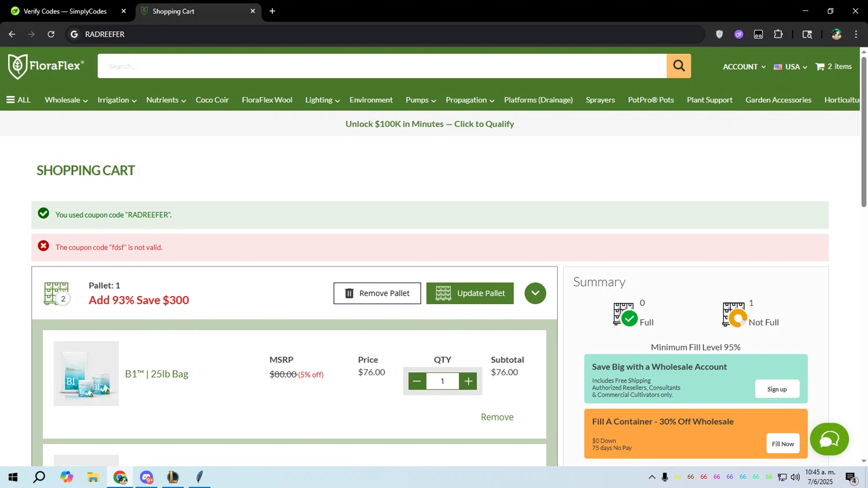Click the site search input field
This screenshot has height=488, width=868.
coord(382,66)
